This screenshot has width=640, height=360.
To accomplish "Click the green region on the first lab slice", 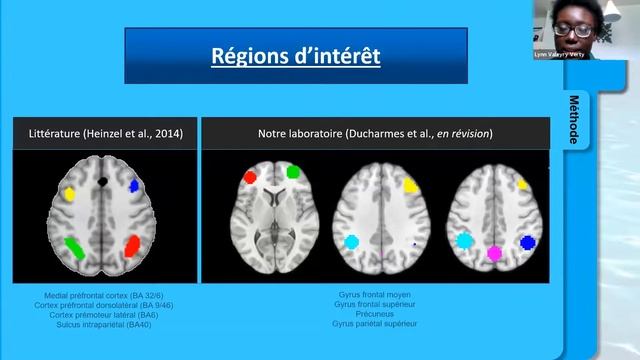I will 293,172.
